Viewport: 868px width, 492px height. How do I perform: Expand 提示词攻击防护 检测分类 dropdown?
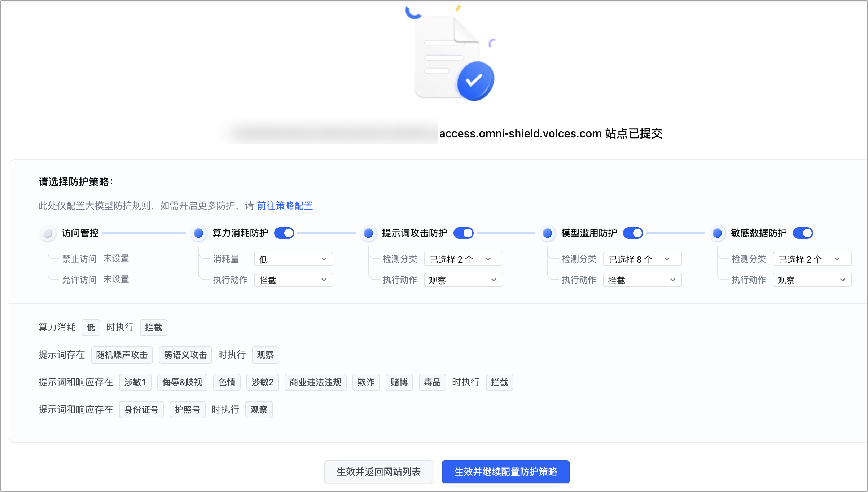pyautogui.click(x=463, y=259)
